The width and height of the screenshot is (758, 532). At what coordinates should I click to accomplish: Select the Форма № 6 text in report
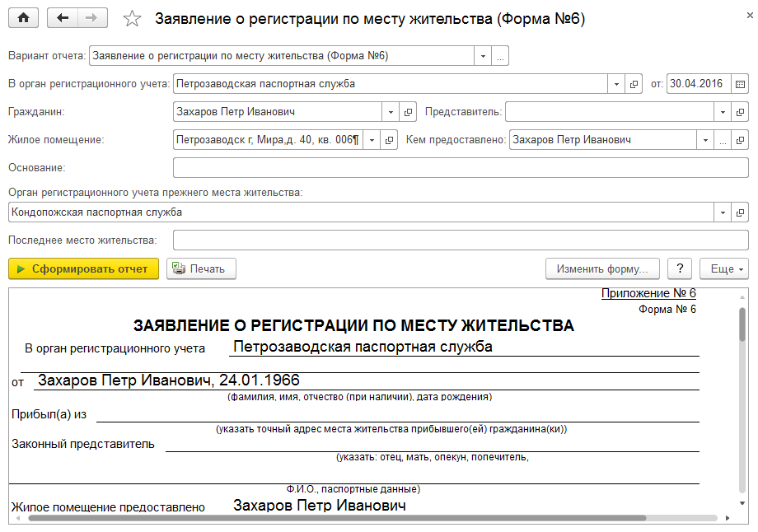click(x=667, y=310)
